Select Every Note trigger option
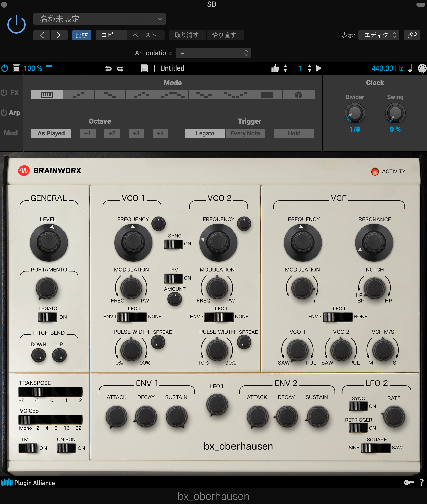Viewport: 427px width, 504px height. [245, 133]
